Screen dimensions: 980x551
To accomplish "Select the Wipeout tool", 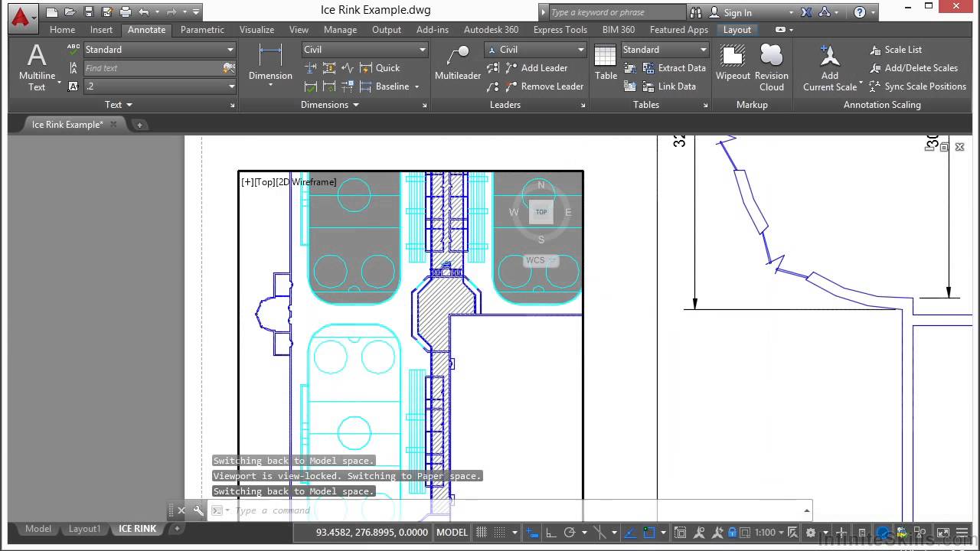I will (733, 63).
